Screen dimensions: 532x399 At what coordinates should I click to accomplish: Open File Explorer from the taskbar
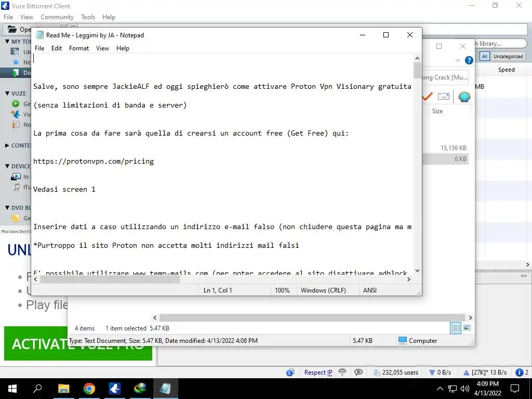coord(63,389)
